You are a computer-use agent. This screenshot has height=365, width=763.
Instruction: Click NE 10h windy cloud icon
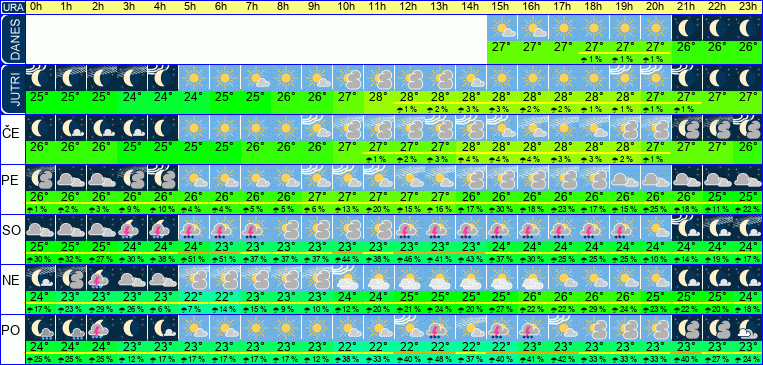click(x=348, y=278)
